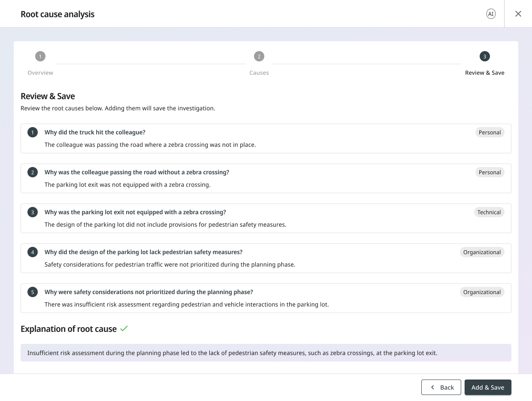Click 'Why were safety considerations not prioritized' question

[149, 292]
